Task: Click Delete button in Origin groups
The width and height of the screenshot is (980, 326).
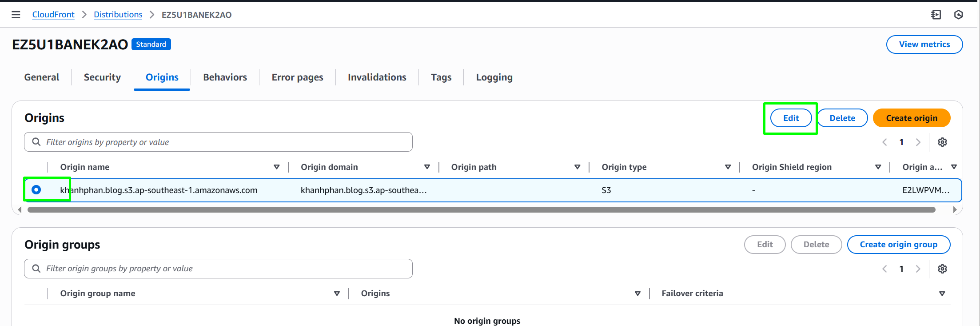Action: [x=817, y=245]
